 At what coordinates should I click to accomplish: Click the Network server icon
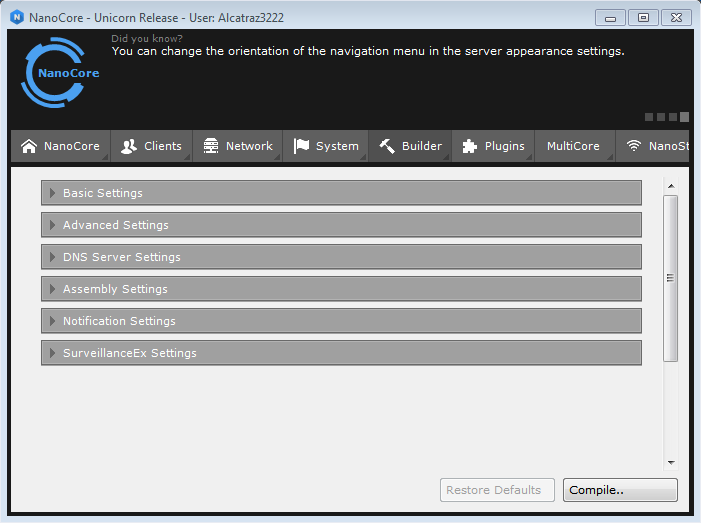tap(211, 146)
